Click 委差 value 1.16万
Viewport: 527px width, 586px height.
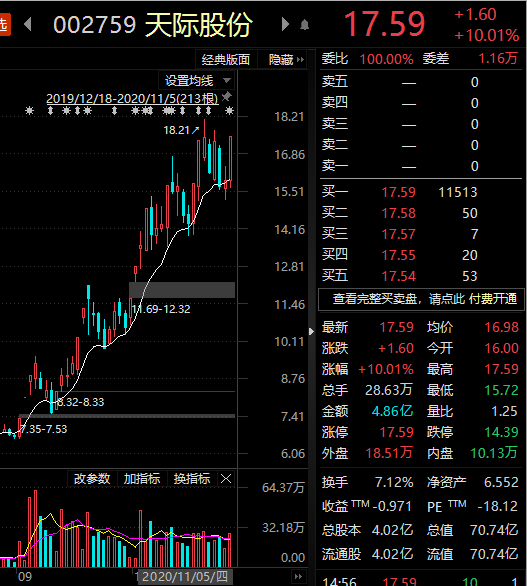click(499, 59)
